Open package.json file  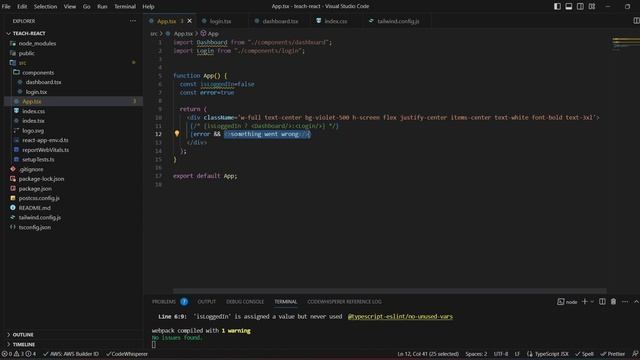(x=35, y=189)
